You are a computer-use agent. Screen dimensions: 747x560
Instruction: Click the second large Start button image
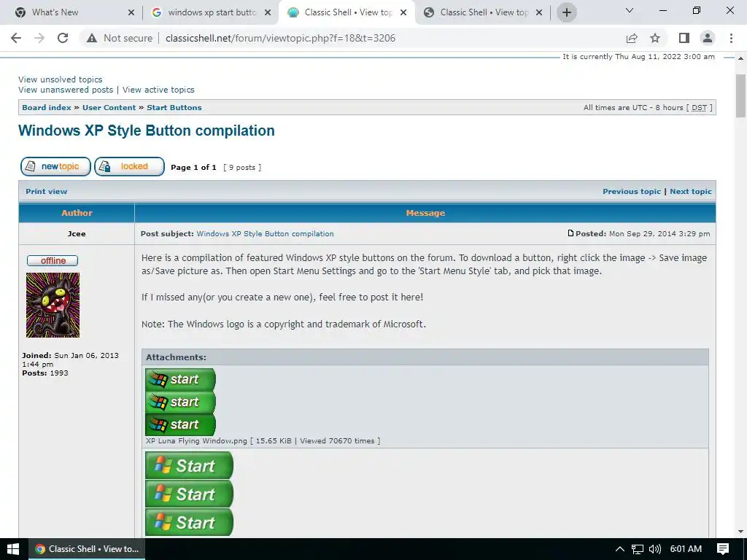coord(189,494)
